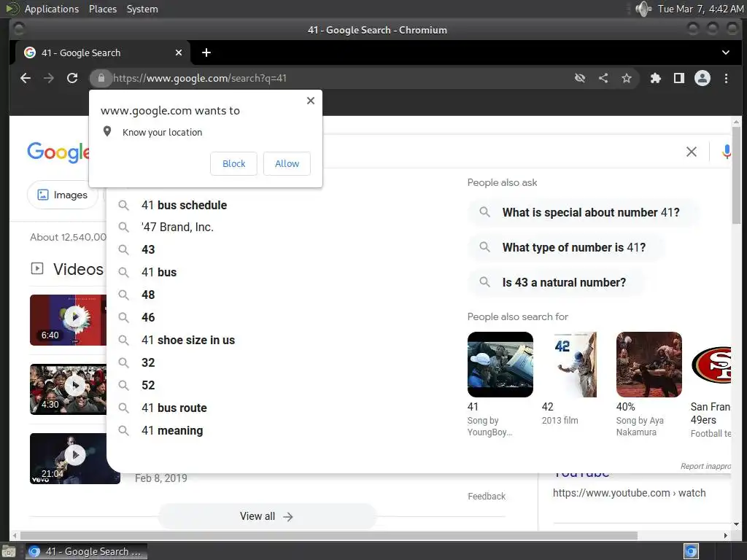Viewport: 747px width, 560px height.
Task: Click the volume speaker icon
Action: (643, 9)
